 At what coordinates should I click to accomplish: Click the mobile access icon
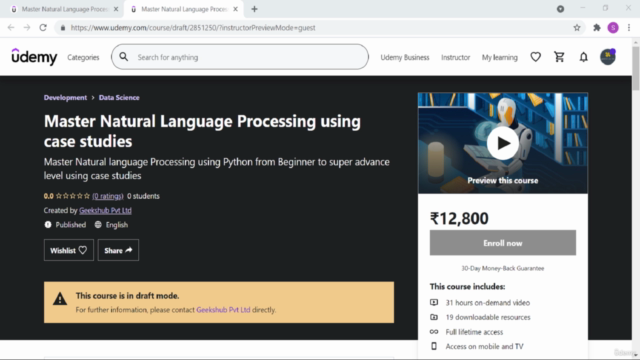[x=434, y=346]
